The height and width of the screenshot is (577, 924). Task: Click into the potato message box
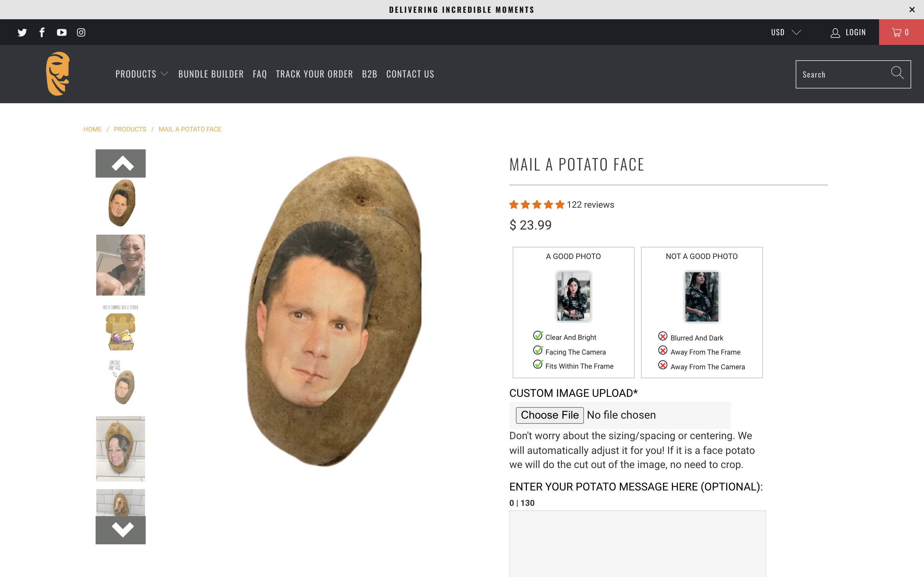click(637, 543)
